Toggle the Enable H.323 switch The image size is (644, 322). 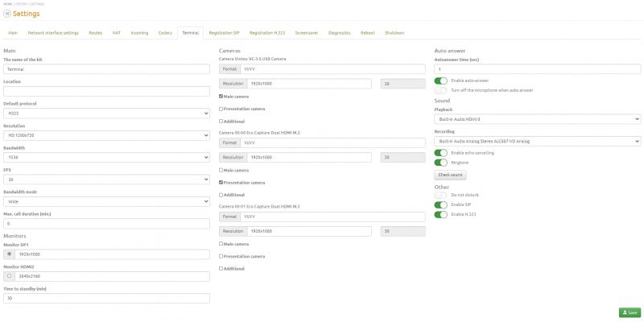point(440,214)
